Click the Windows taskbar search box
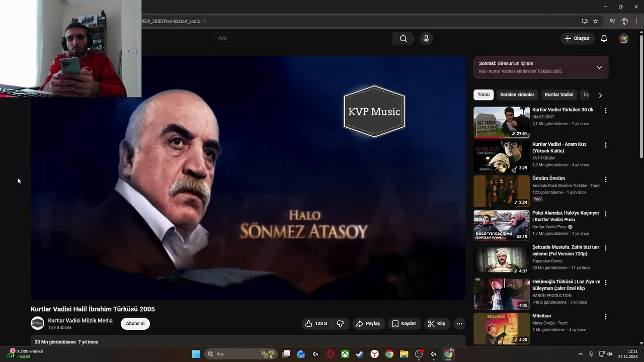 pos(241,354)
